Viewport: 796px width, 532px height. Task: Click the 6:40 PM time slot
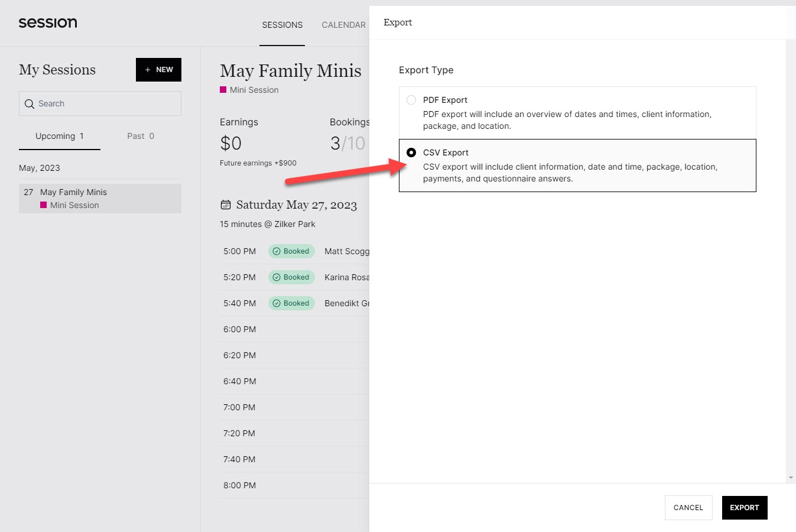pyautogui.click(x=294, y=381)
